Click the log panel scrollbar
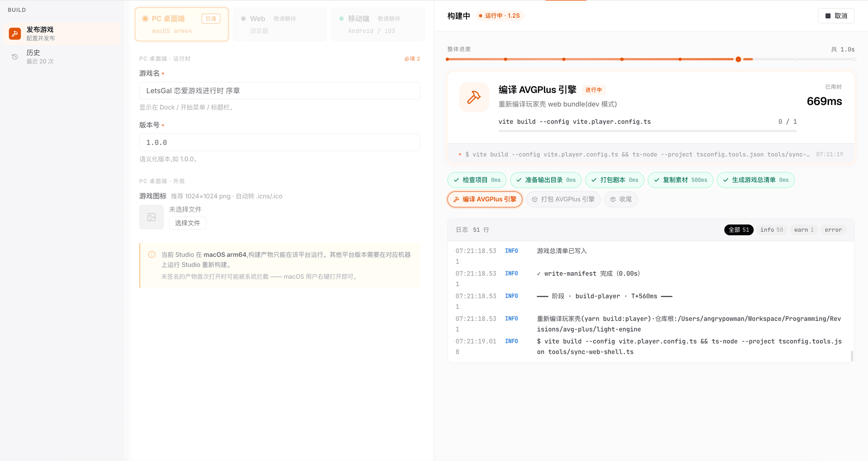 coord(852,356)
